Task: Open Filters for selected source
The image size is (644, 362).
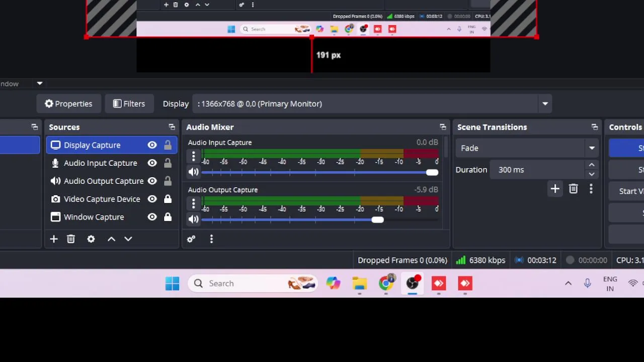Action: (x=129, y=104)
